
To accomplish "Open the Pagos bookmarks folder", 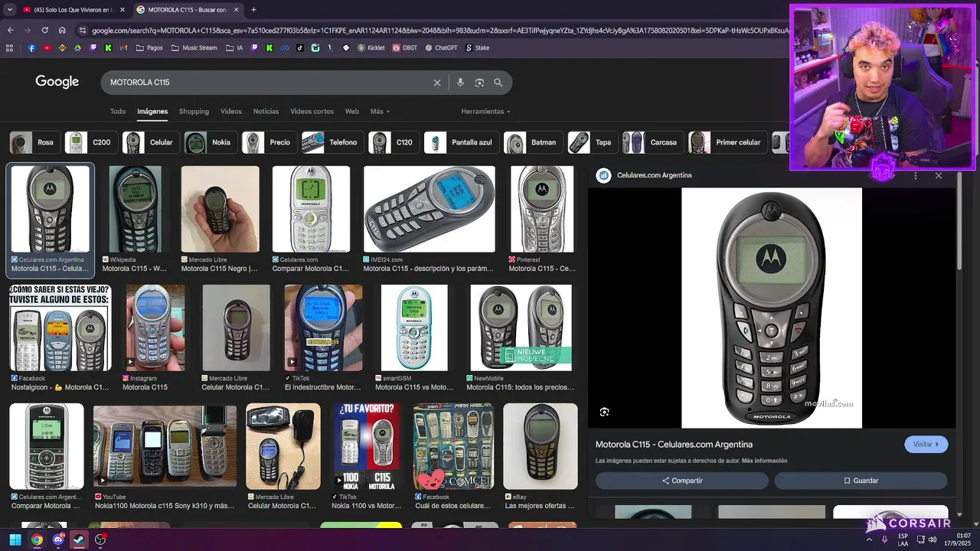I will pyautogui.click(x=149, y=47).
